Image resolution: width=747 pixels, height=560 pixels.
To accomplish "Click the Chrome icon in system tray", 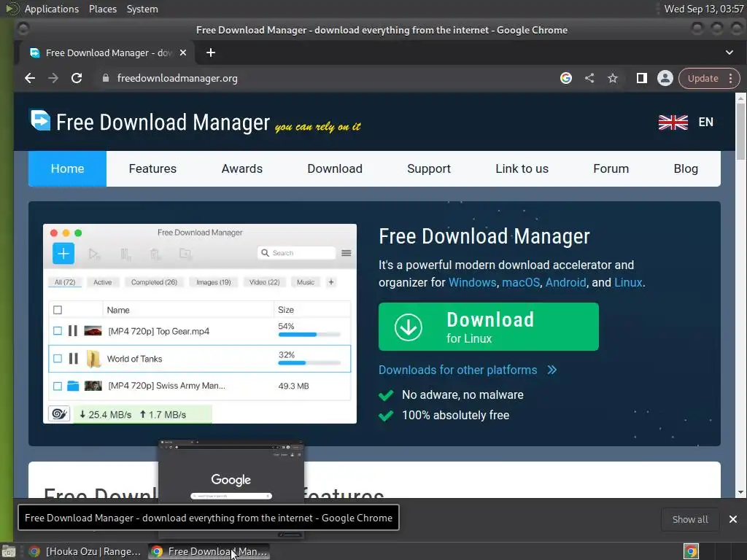I will (691, 551).
